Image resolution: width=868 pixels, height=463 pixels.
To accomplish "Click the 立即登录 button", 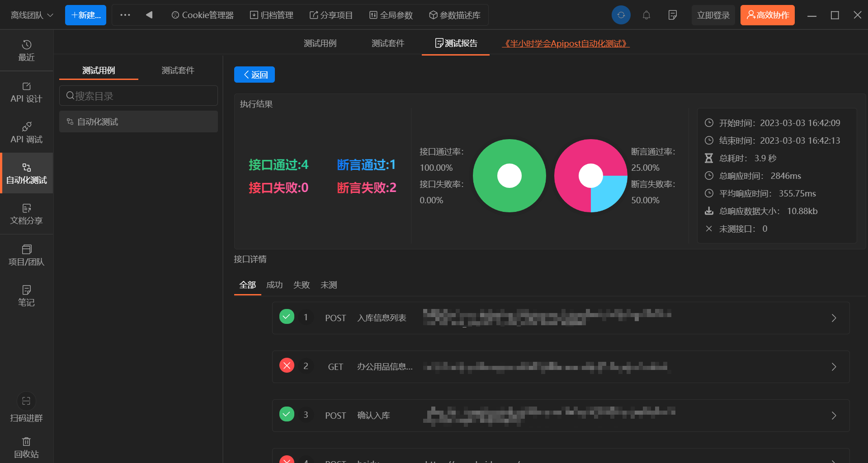I will [713, 15].
